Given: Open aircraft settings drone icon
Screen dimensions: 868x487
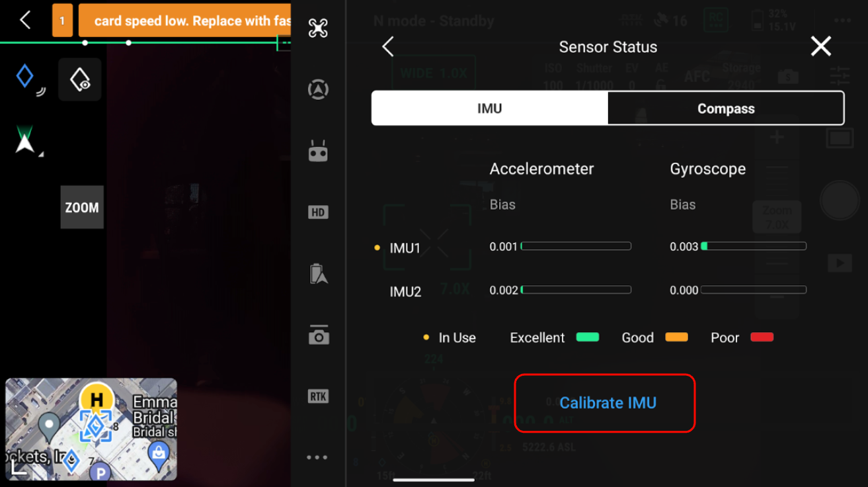Looking at the screenshot, I should [318, 28].
